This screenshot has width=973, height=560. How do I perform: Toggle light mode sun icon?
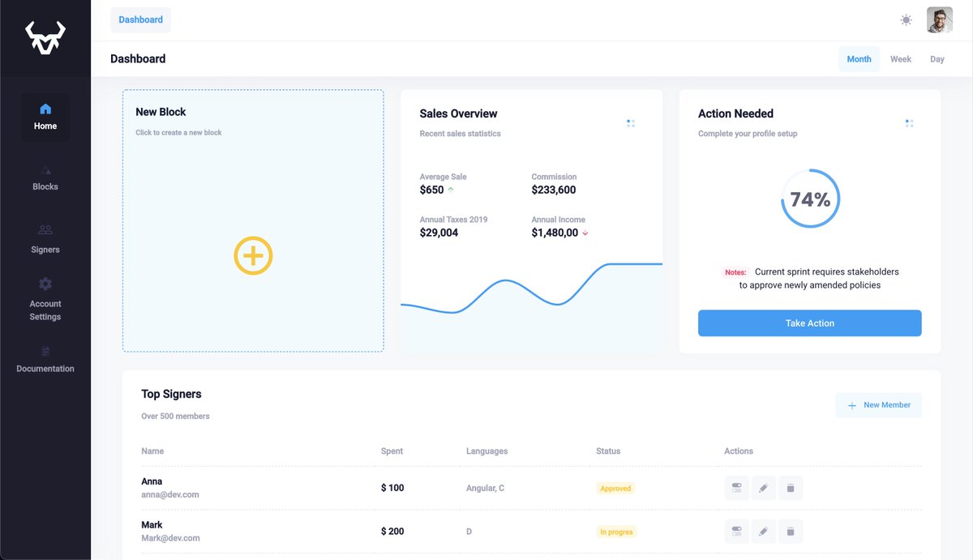click(x=906, y=20)
